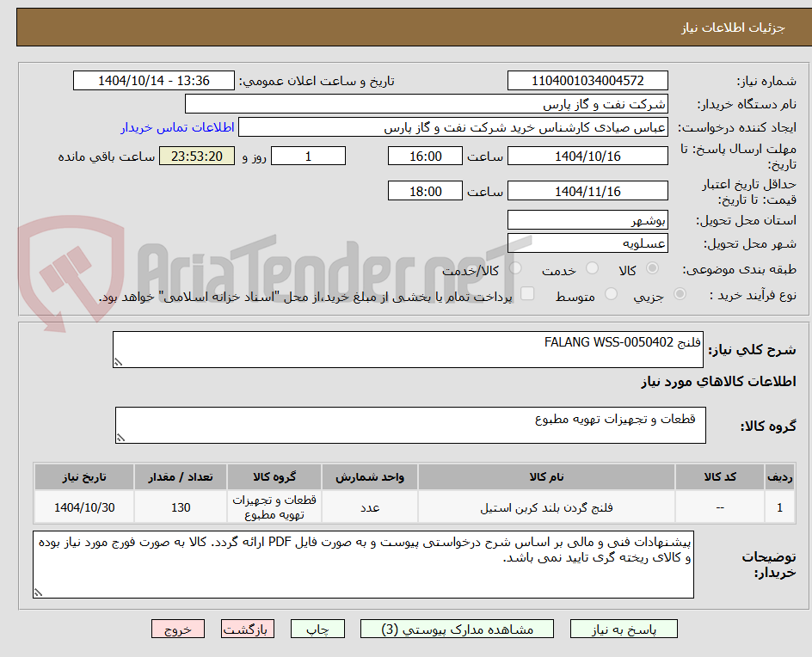Click the توضیحات خریدار notes box
Screen dimensions: 812x657
coord(363,564)
